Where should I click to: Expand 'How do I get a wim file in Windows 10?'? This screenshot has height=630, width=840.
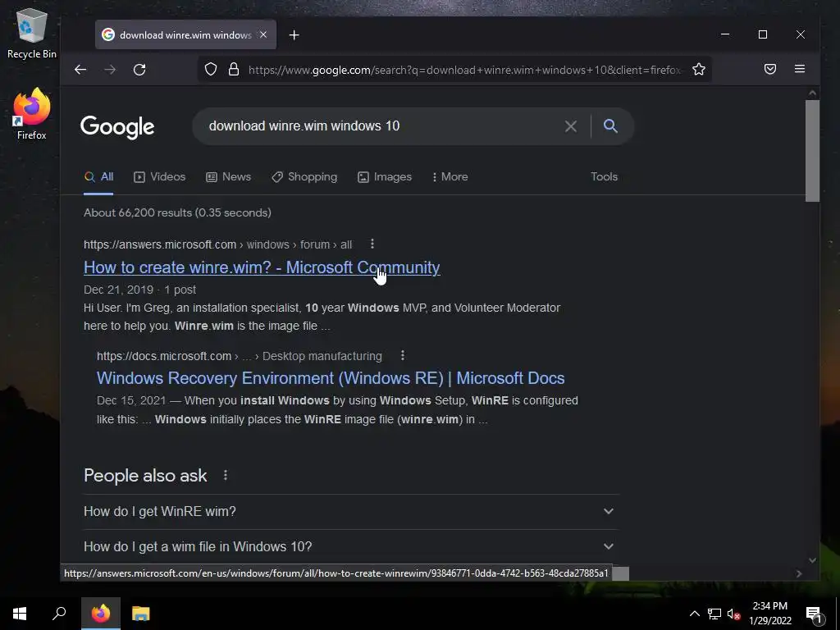point(351,546)
